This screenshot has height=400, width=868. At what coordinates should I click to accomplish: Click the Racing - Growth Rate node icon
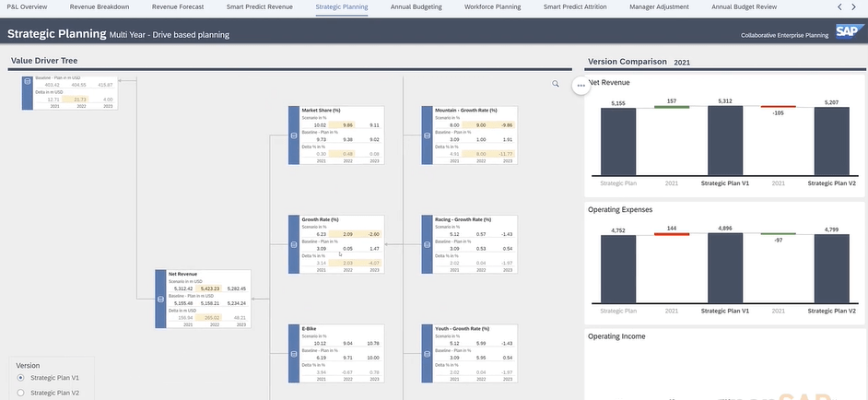pos(428,245)
